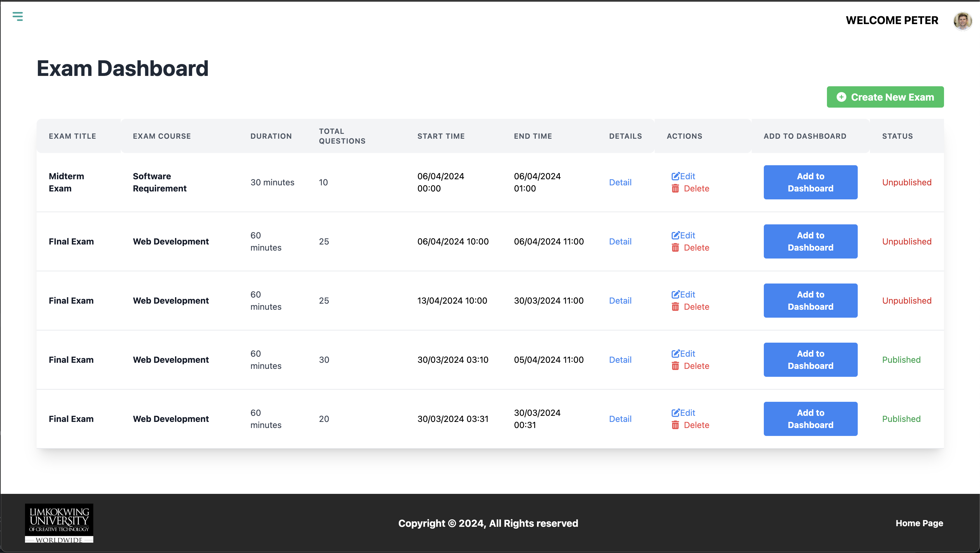Click the Status column header
The width and height of the screenshot is (980, 553).
click(x=897, y=136)
